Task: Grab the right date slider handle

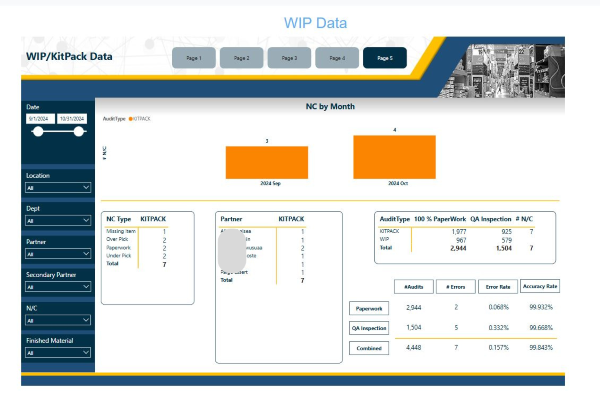Action: [79, 132]
